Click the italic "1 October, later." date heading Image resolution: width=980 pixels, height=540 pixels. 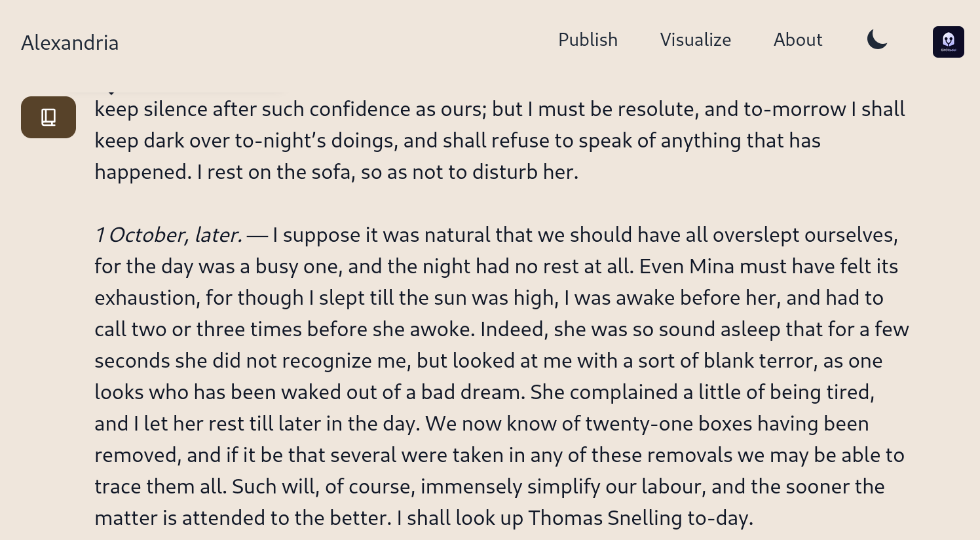(x=168, y=235)
